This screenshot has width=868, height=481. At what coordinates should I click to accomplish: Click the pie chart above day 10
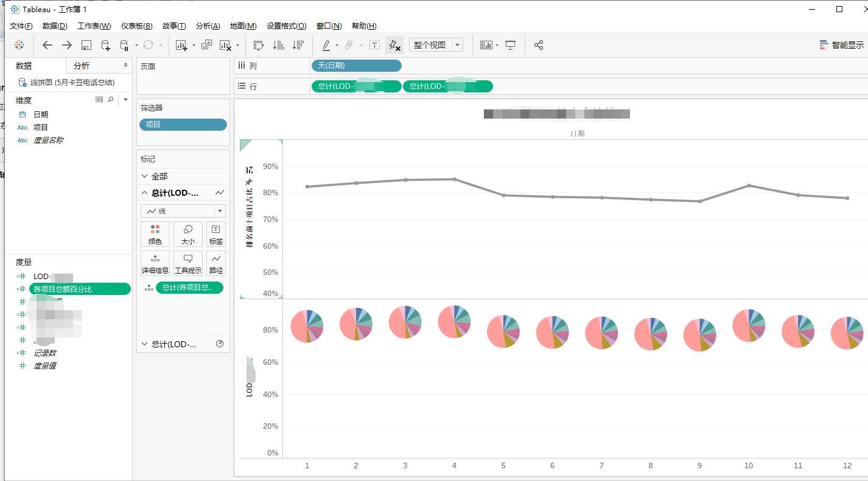point(749,325)
